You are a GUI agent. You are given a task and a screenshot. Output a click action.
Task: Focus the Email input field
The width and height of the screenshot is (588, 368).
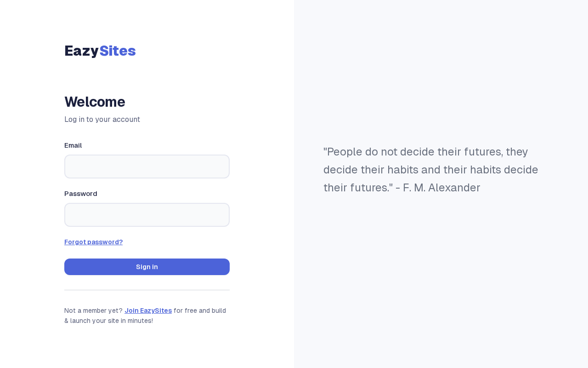(x=147, y=167)
